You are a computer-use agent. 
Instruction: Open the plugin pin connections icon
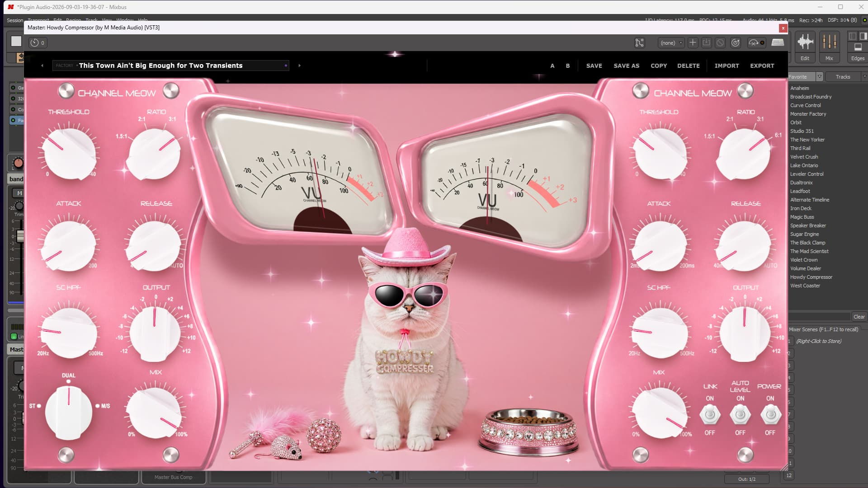click(x=639, y=42)
